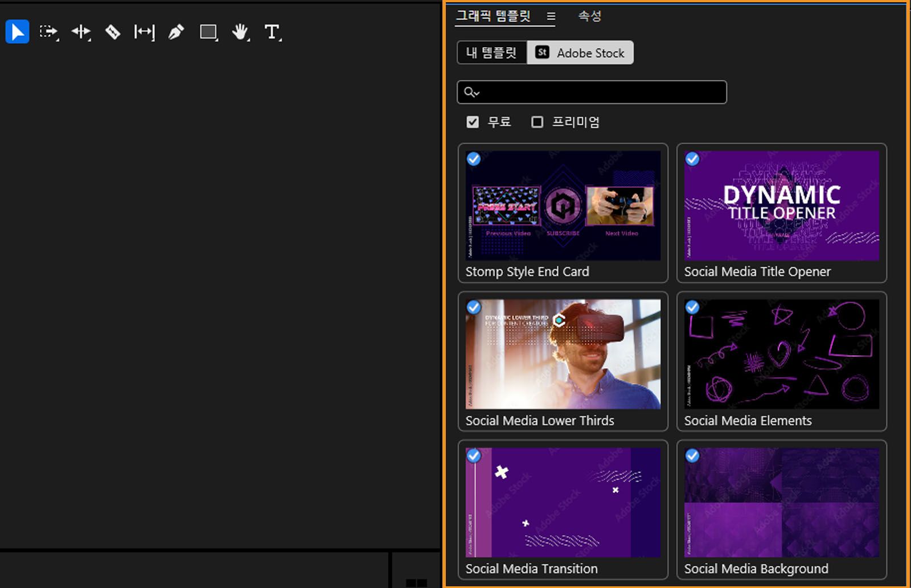Pick the Rectangle tool
This screenshot has height=588, width=911.
tap(208, 32)
